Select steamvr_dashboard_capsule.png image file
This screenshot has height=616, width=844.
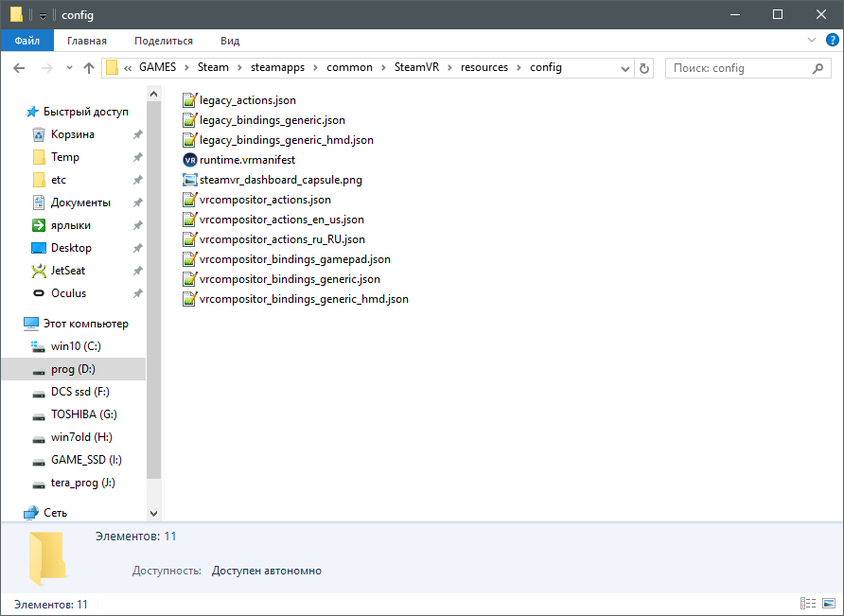coord(280,180)
